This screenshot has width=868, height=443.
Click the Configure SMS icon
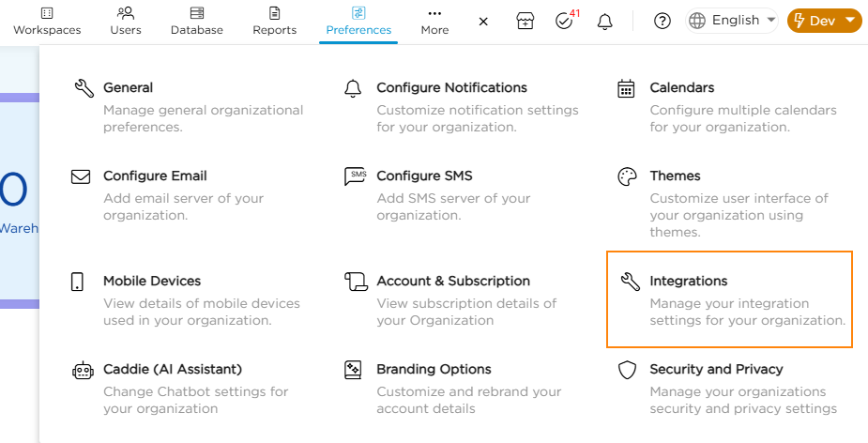pos(356,176)
